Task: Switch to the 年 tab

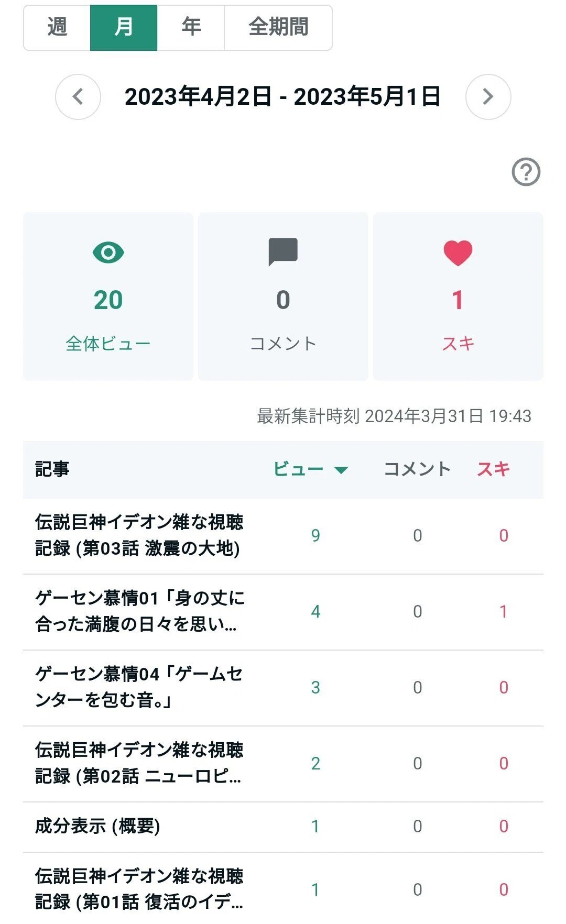Action: [x=191, y=28]
